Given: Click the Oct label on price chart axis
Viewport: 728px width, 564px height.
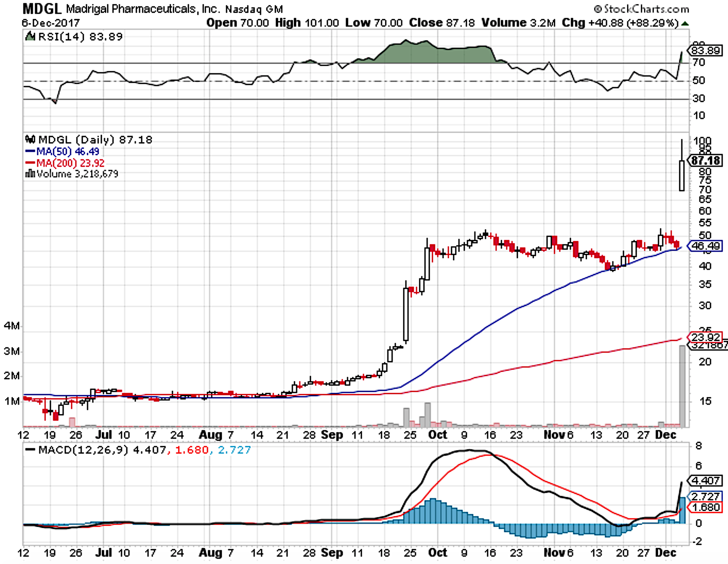Looking at the screenshot, I should 438,434.
